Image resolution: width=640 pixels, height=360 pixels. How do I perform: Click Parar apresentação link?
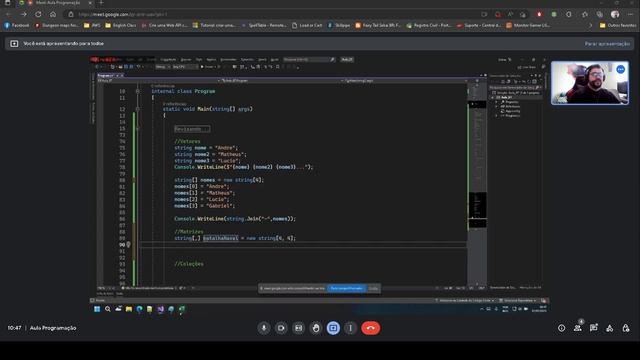pyautogui.click(x=607, y=43)
